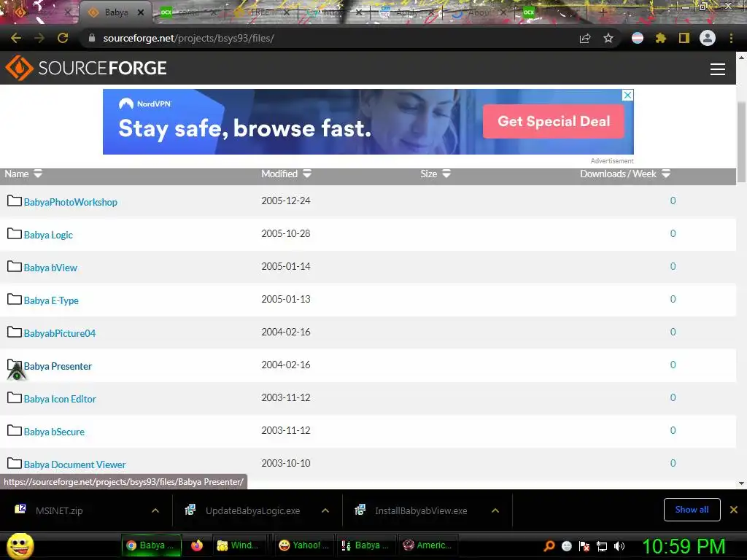This screenshot has width=747, height=560.
Task: Open the SourceForge hamburger menu
Action: click(x=718, y=69)
